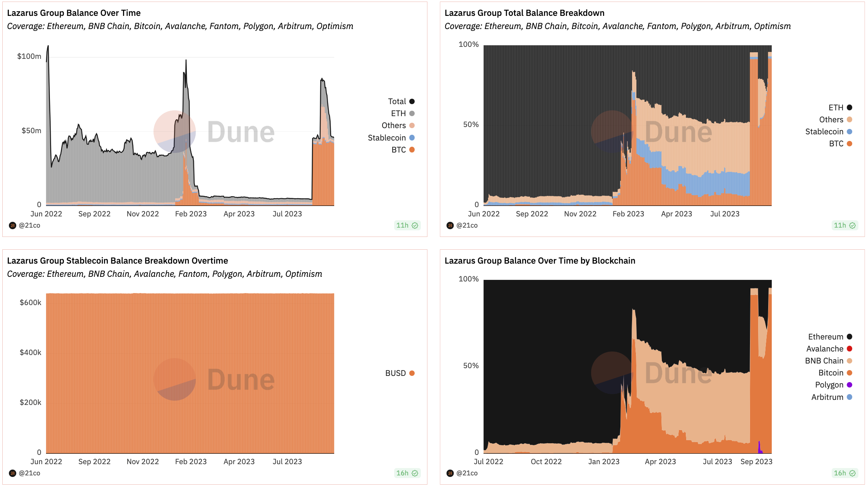Toggle BUSD legend entry in stablecoin chart
Image resolution: width=868 pixels, height=487 pixels.
(x=400, y=373)
